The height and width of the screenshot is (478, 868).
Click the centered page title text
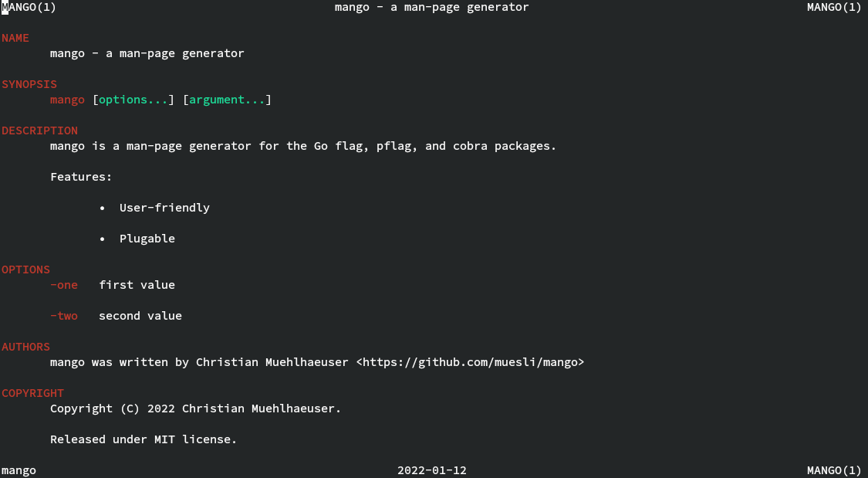(x=432, y=7)
